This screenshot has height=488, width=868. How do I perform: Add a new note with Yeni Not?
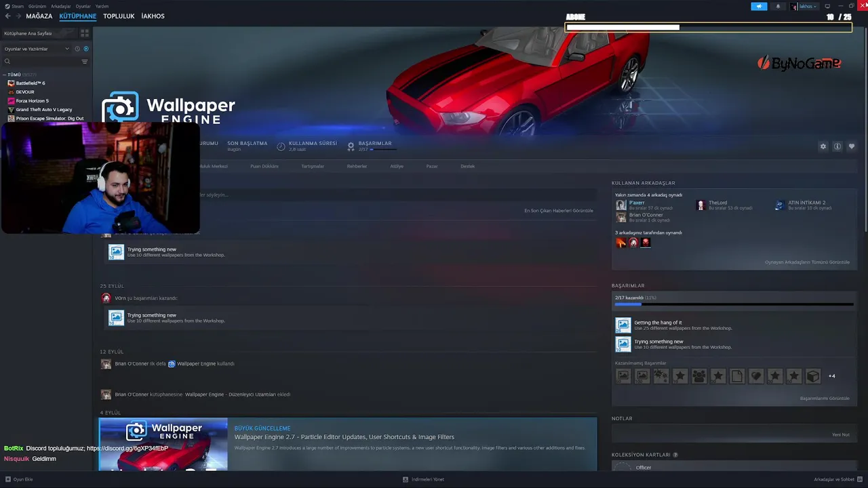pos(841,434)
